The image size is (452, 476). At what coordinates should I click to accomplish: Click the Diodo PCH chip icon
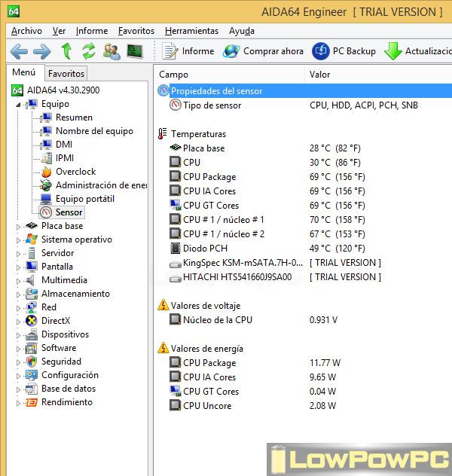[x=176, y=248]
